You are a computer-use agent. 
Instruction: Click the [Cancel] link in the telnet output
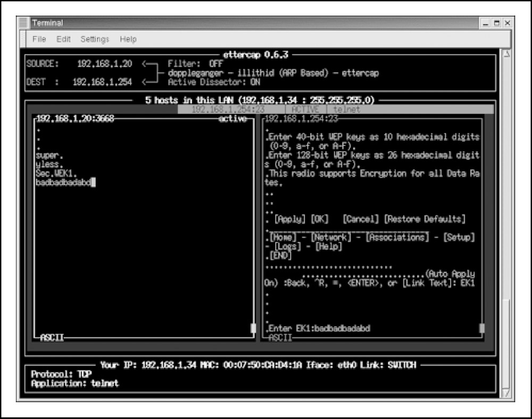tap(361, 219)
